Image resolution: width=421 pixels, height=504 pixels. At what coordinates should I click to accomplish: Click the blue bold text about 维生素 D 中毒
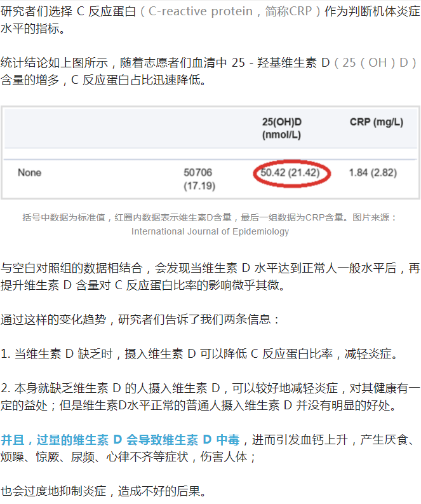click(120, 439)
